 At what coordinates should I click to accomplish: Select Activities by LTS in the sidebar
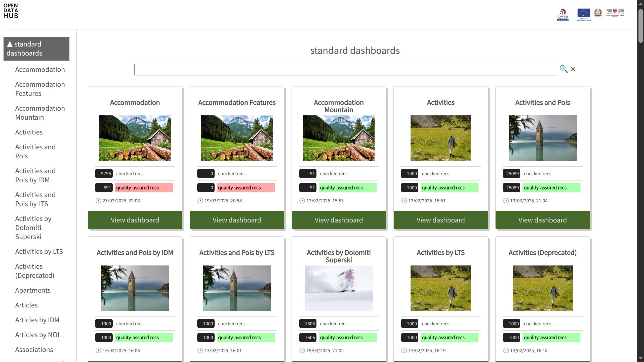(x=39, y=251)
